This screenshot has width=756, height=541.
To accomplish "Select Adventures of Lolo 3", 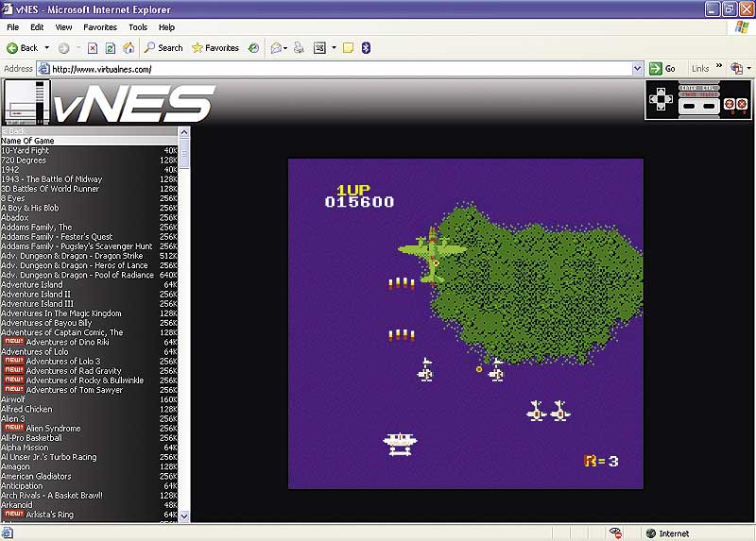I will coord(89,362).
